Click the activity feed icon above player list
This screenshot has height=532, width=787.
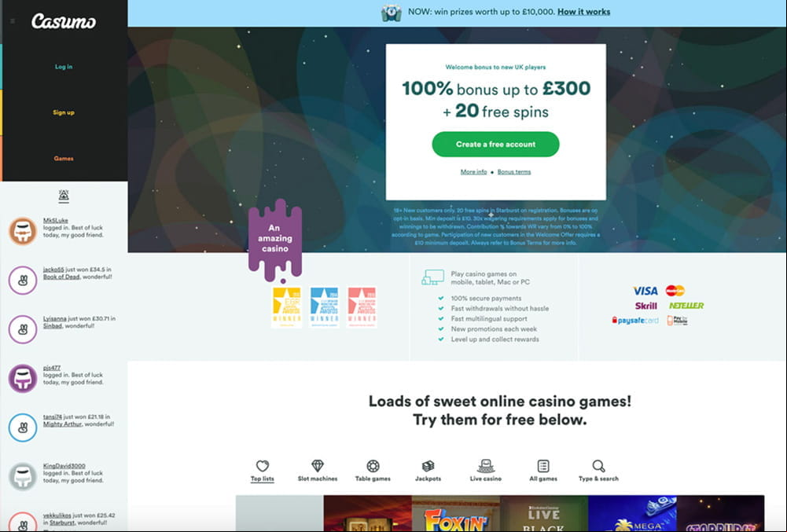point(64,196)
